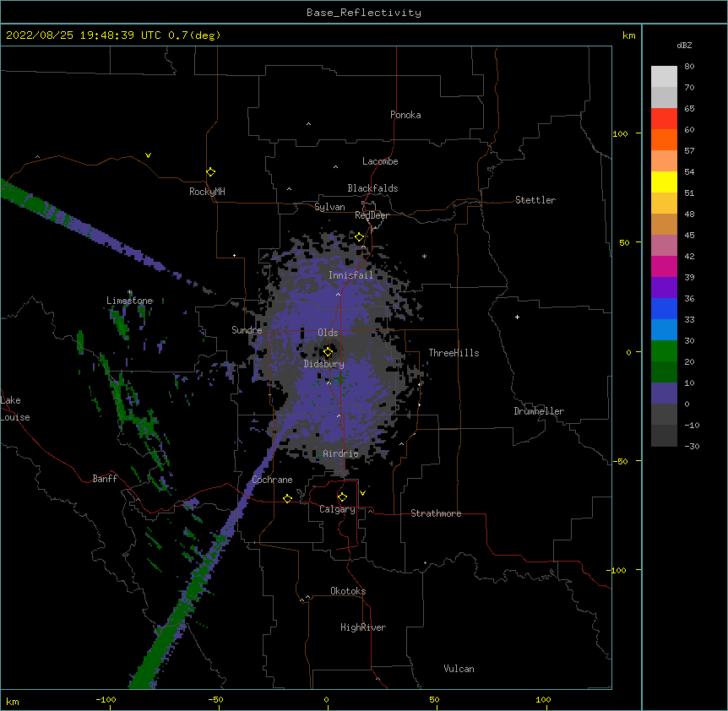
Task: Click the Cochrane city label
Action: 273,480
